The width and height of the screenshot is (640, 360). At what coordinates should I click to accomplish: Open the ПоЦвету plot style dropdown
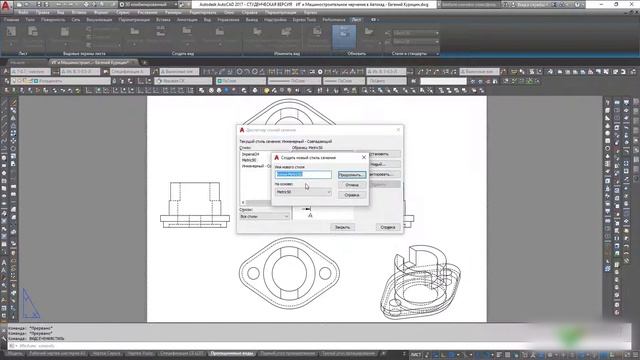click(386, 81)
